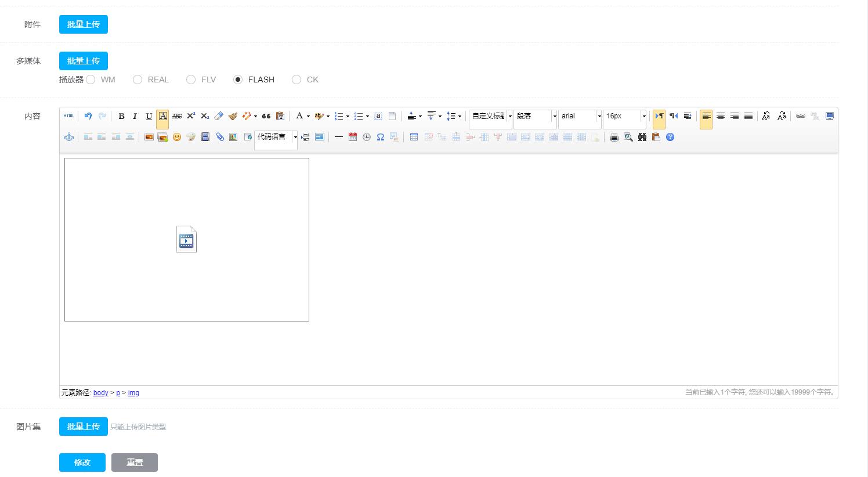This screenshot has height=477, width=868.
Task: Insert a single image
Action: click(149, 137)
